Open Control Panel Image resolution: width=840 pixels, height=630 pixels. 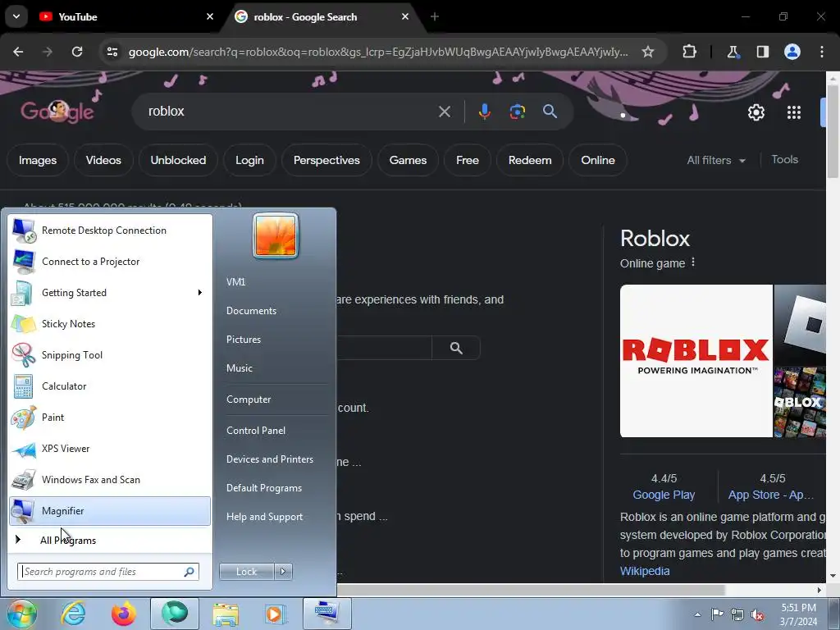click(256, 431)
